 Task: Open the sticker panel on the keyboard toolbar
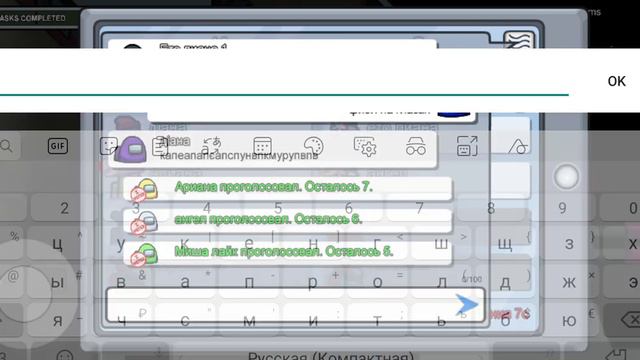coord(109,146)
